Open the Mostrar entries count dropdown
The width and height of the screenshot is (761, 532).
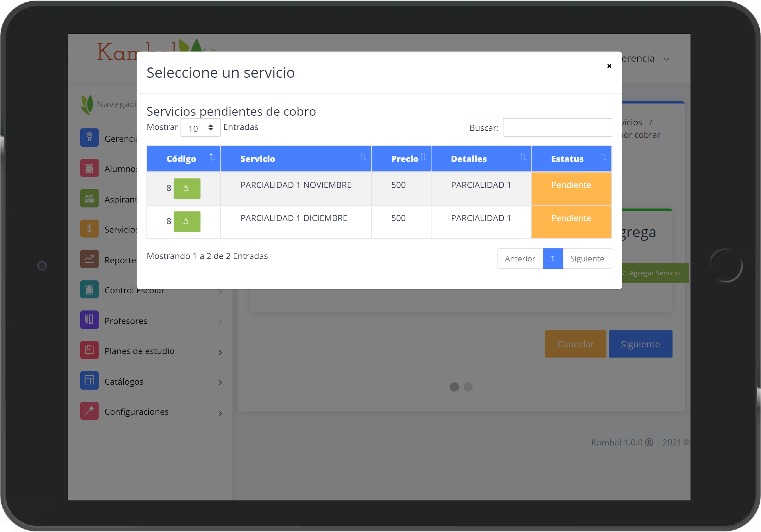[201, 128]
